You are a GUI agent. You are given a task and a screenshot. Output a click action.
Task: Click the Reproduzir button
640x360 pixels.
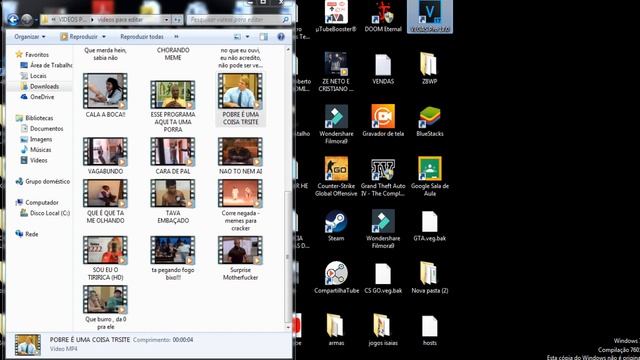(79, 37)
